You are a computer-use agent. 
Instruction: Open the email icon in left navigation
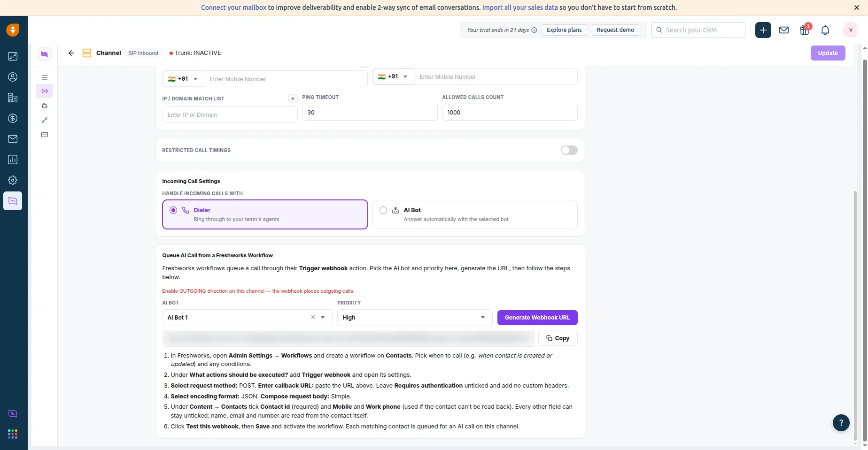[13, 139]
